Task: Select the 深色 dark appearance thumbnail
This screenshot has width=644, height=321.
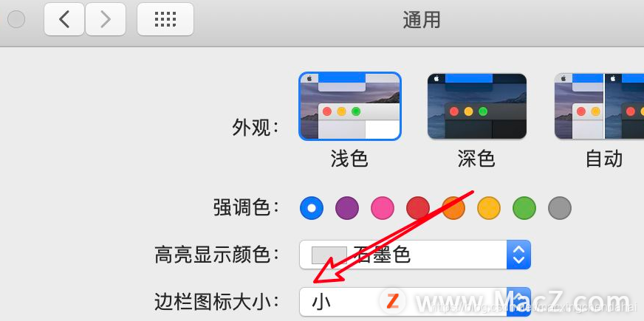Action: [x=477, y=106]
